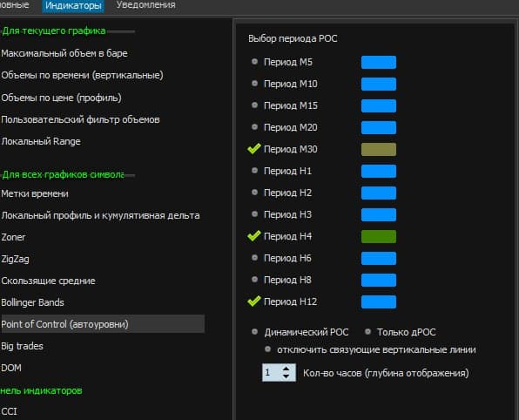Viewport: 519px width, 420px height.
Task: Select Локальный Range indicator
Action: coord(41,141)
